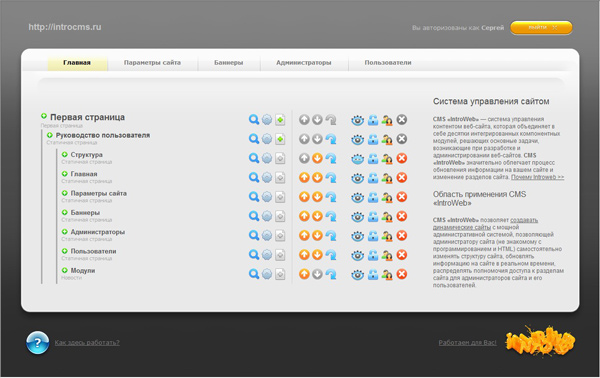Add subpage icon in Первая страница row

click(x=280, y=120)
